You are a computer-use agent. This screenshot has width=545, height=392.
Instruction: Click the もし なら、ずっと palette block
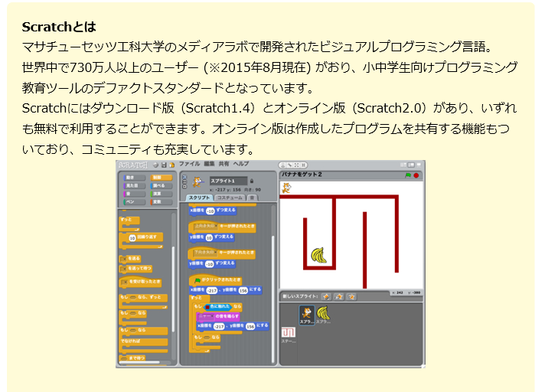point(143,301)
